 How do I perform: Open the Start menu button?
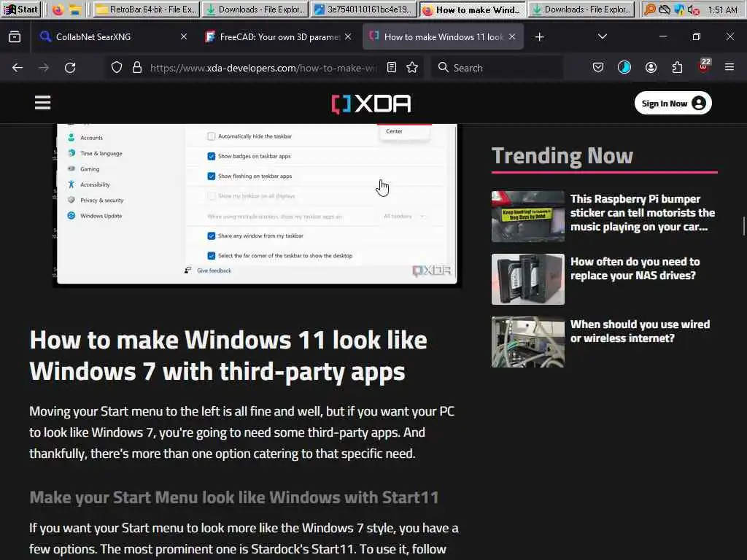coord(21,9)
